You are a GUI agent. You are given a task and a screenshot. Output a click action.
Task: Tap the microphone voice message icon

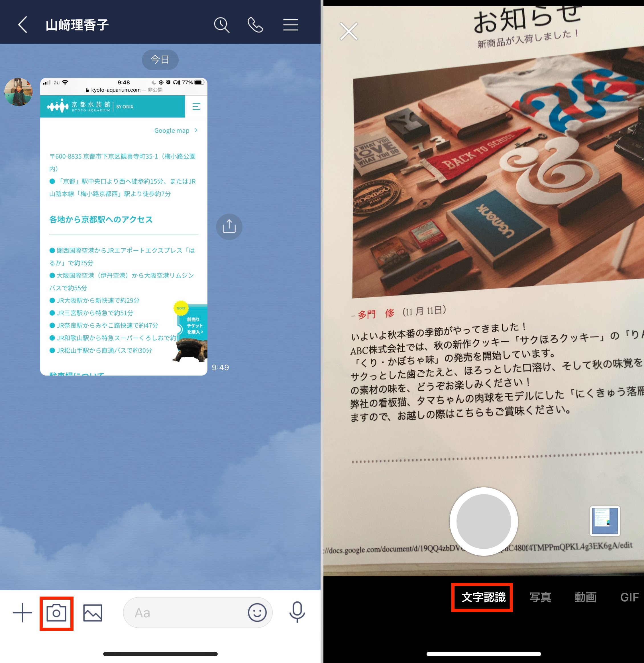coord(297,612)
